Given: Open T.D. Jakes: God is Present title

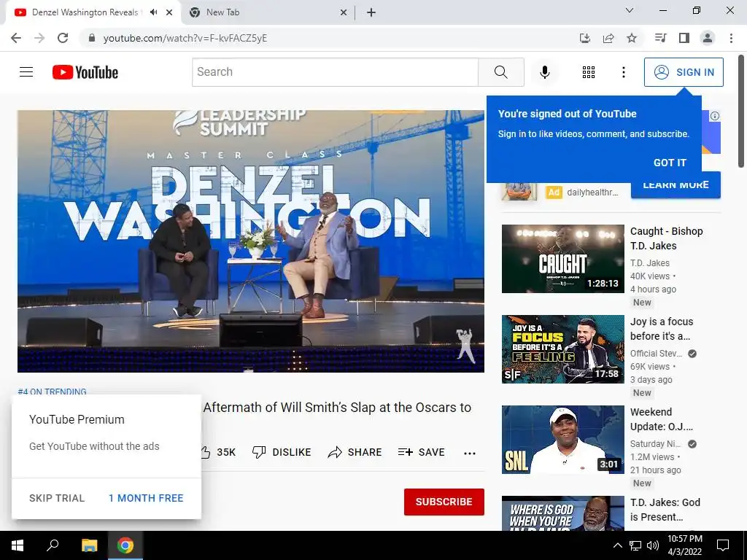Looking at the screenshot, I should pos(665,509).
